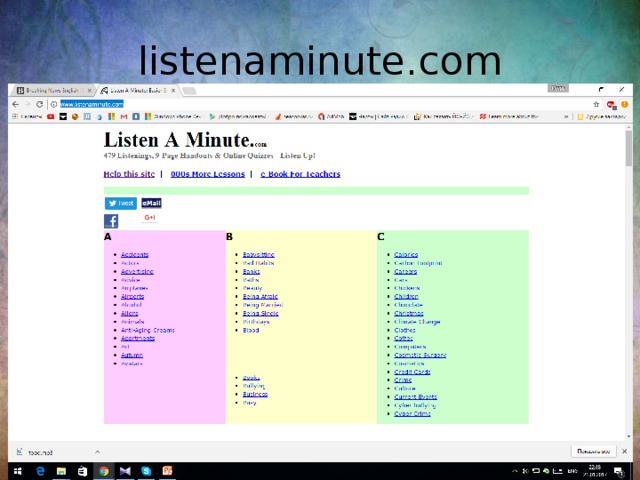Close the downloads bar with the X
The image size is (640, 480).
[624, 451]
